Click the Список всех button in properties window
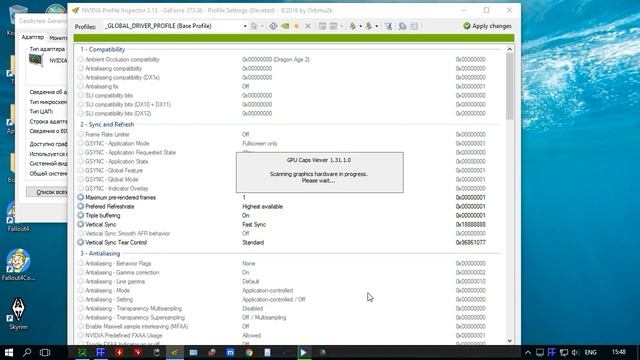Viewport: 640px width, 360px height. (x=47, y=192)
